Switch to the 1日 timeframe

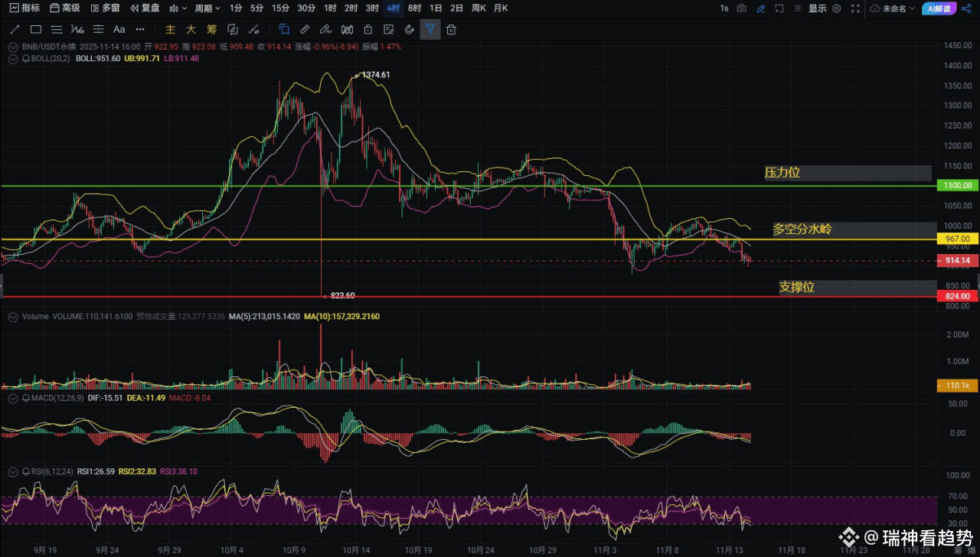tap(436, 8)
